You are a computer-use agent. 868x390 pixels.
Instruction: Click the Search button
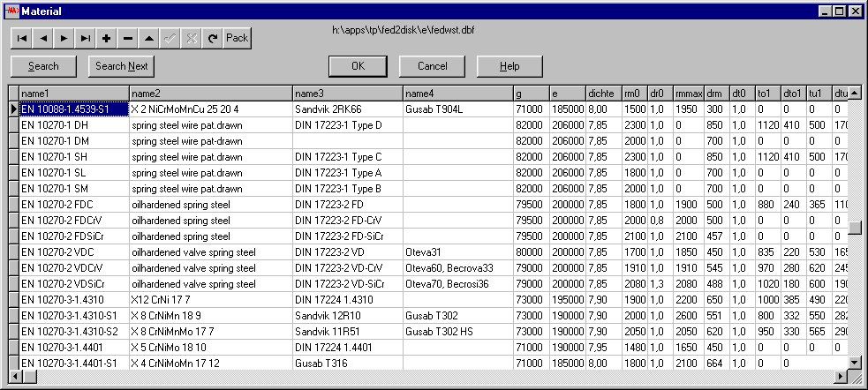[x=43, y=66]
